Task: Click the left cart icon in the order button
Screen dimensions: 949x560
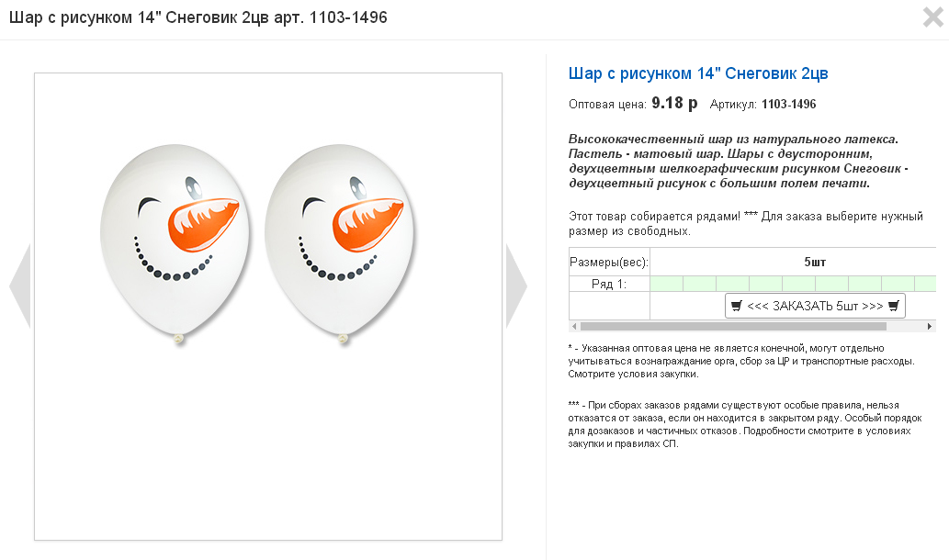Action: point(736,306)
